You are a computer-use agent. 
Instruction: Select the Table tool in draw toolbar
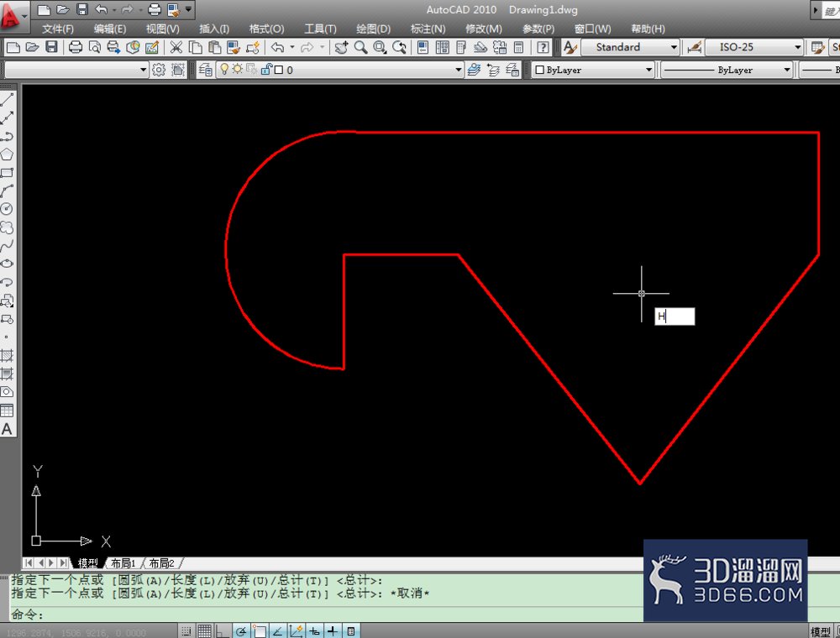pyautogui.click(x=7, y=411)
